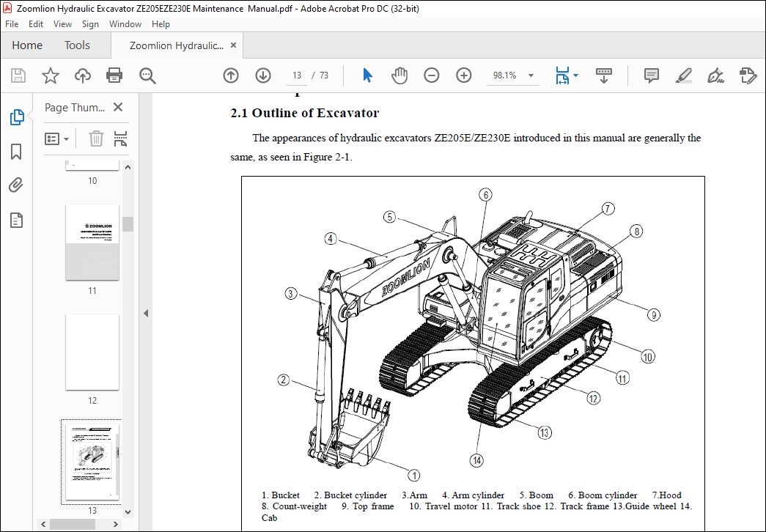The width and height of the screenshot is (766, 532).
Task: Expand the fit page options arrow
Action: [x=575, y=75]
